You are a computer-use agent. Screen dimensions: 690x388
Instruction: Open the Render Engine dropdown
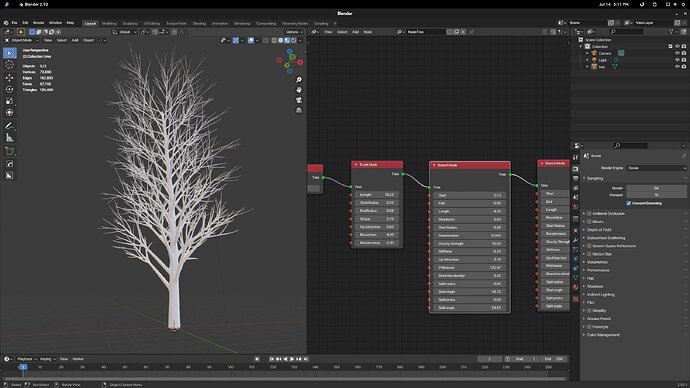point(657,168)
